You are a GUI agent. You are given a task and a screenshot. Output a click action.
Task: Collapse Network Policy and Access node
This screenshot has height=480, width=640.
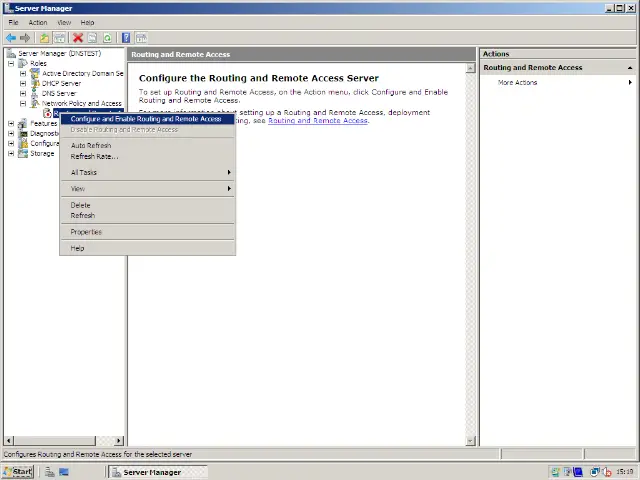[x=23, y=103]
